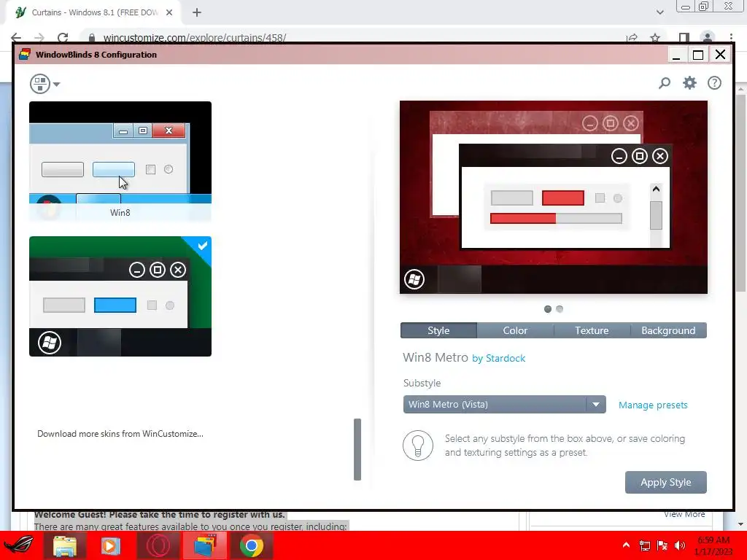Switch to the Style tab
Screen dimensions: 747x560
click(438, 330)
